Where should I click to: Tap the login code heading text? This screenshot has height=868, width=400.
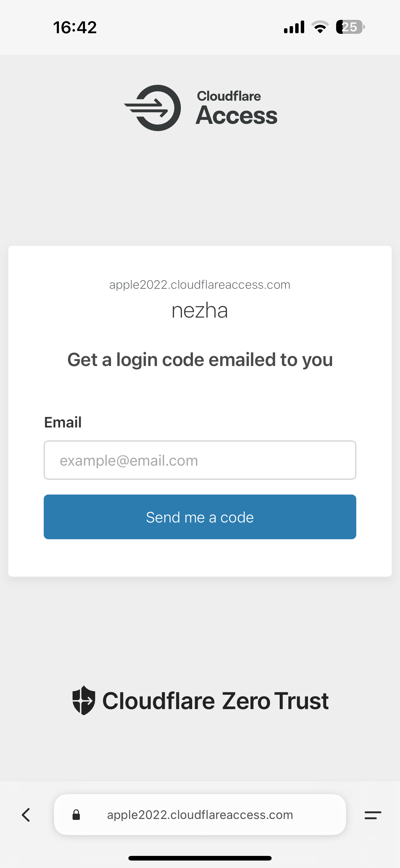coord(200,359)
